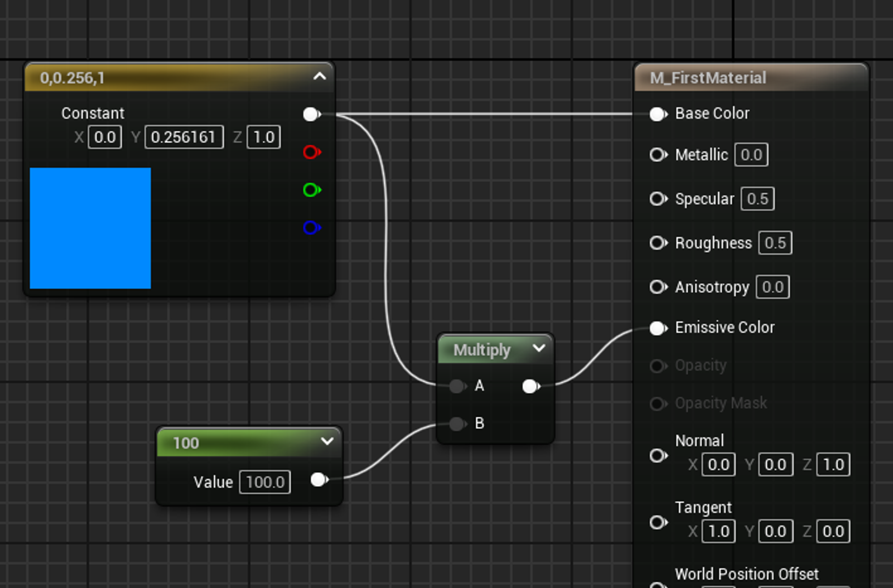
Task: Click the blue color preview swatch
Action: [90, 228]
